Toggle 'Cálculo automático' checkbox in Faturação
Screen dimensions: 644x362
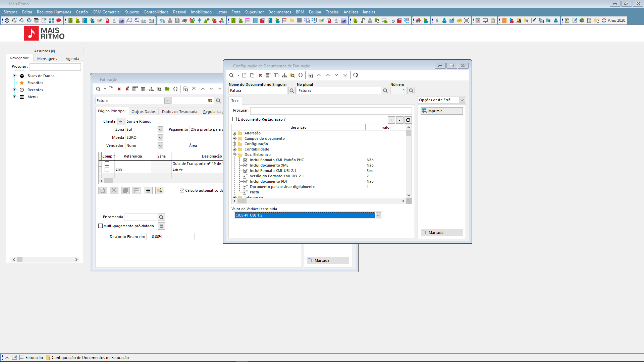tap(182, 190)
